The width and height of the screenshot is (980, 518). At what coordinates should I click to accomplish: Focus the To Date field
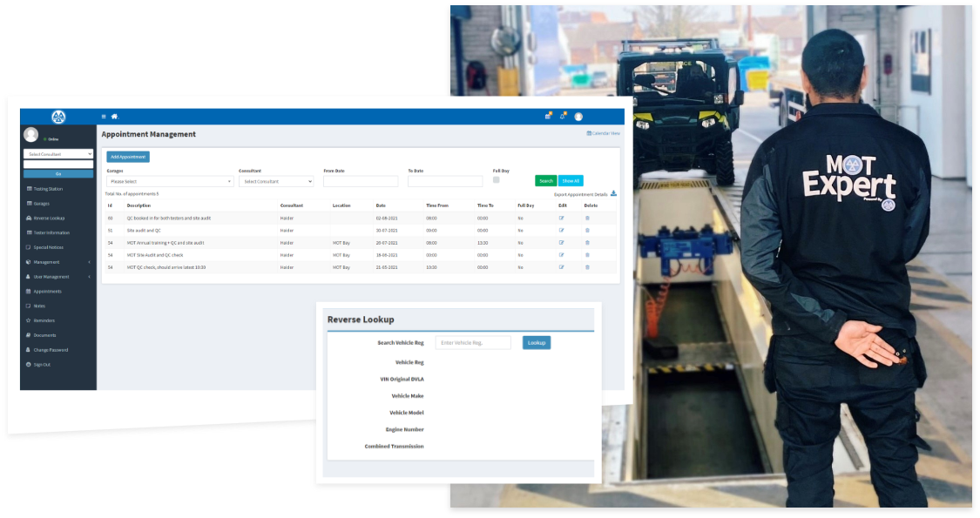445,181
